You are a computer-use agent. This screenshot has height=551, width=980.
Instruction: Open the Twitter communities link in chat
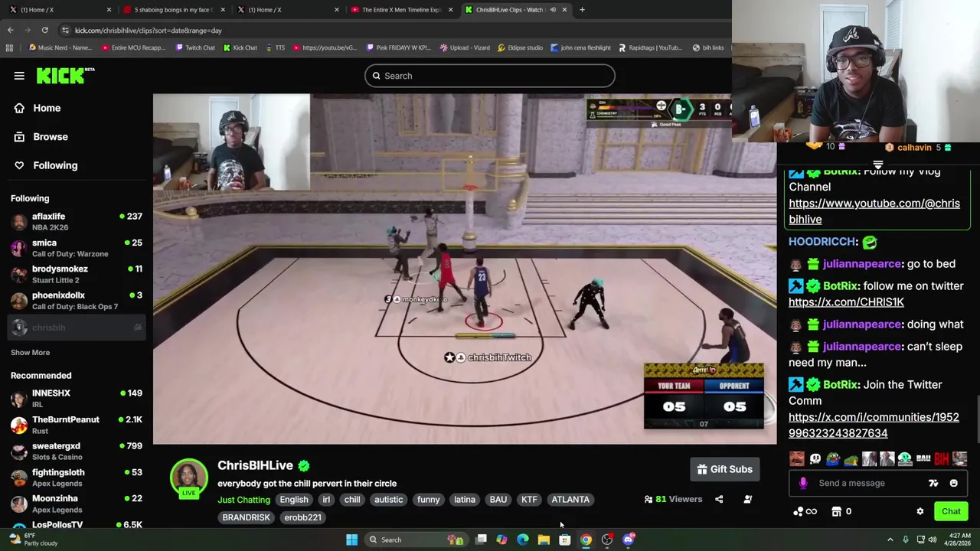(874, 425)
